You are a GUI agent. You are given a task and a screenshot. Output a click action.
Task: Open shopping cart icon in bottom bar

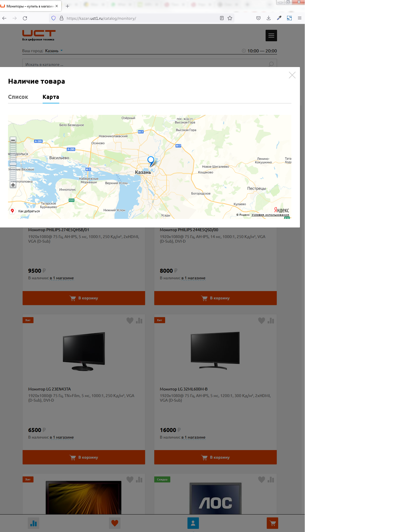(272, 523)
